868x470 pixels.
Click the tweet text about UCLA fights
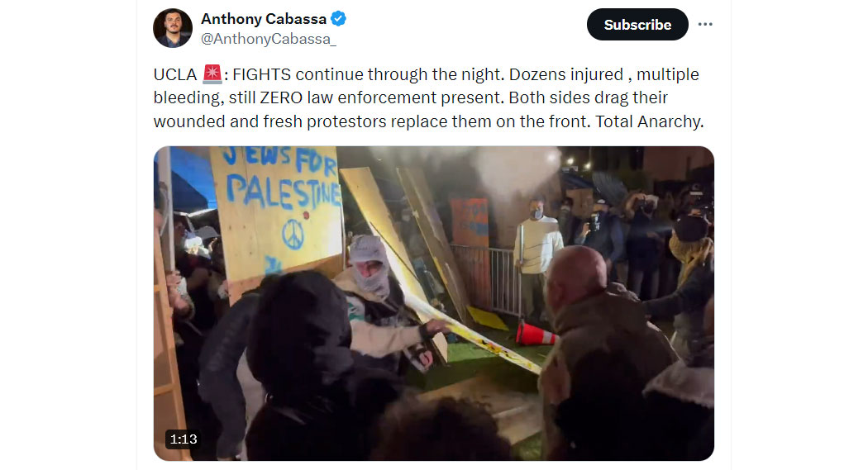[428, 97]
